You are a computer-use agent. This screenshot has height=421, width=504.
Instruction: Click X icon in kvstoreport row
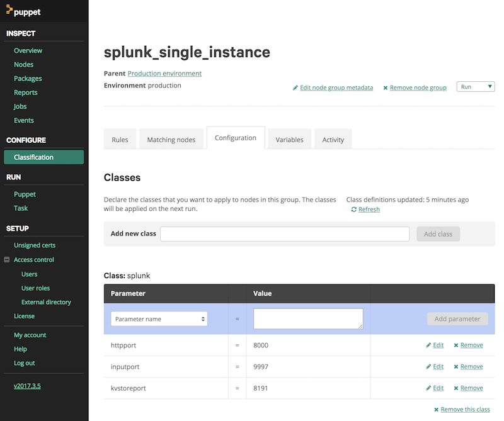[x=455, y=388]
